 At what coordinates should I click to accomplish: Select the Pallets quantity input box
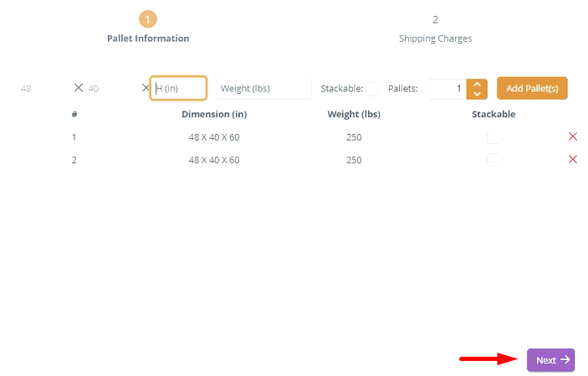[446, 89]
